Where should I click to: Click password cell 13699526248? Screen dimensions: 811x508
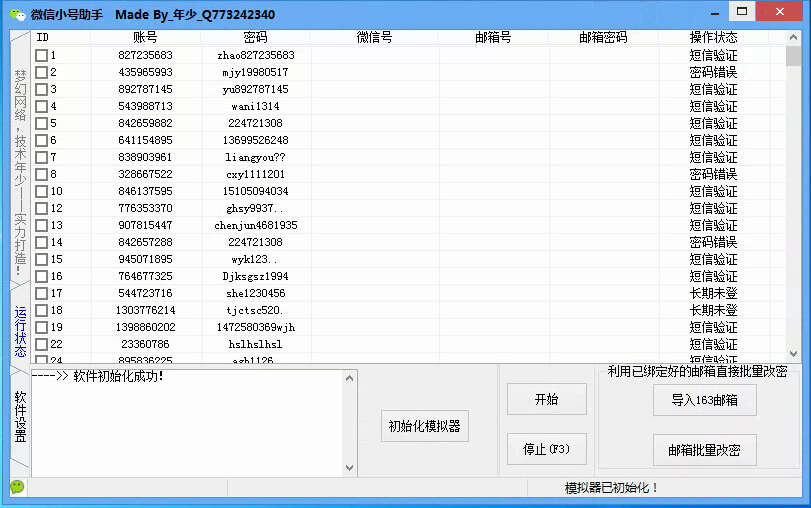point(256,140)
